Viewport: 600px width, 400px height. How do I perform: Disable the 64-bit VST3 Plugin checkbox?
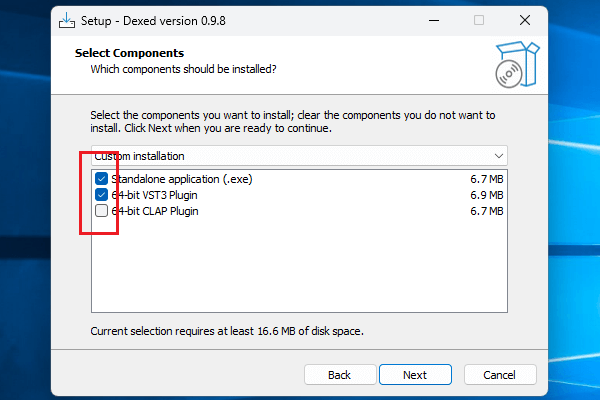[101, 195]
